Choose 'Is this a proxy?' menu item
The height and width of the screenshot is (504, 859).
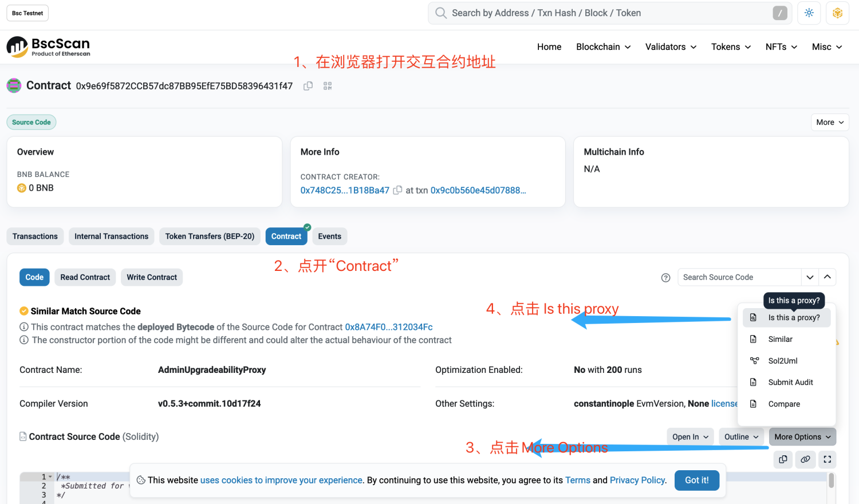tap(787, 318)
